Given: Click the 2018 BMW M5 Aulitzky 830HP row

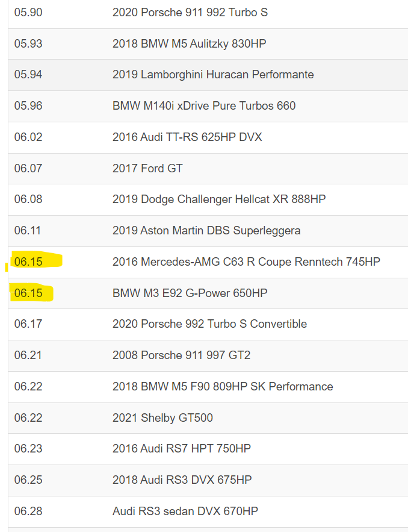Looking at the screenshot, I should [x=208, y=44].
